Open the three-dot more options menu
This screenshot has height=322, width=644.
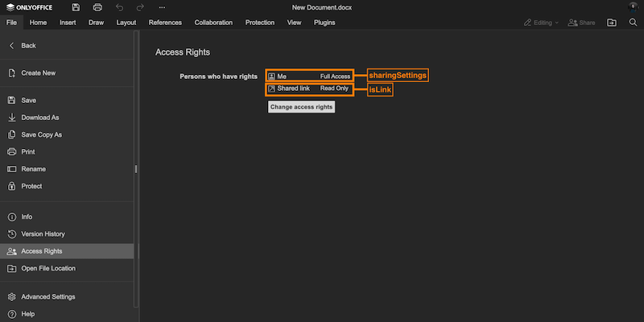[162, 7]
